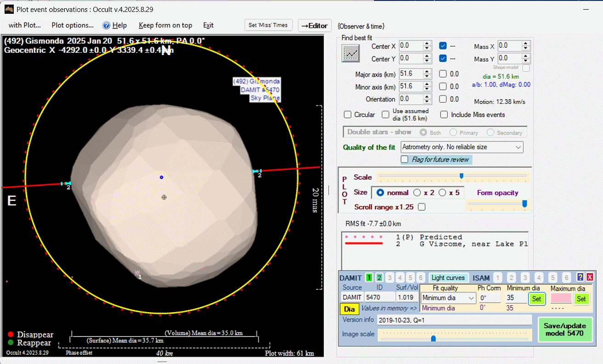Viewport: 603px width, 364px height.
Task: Open Help via the question mark icon
Action: pyautogui.click(x=107, y=26)
